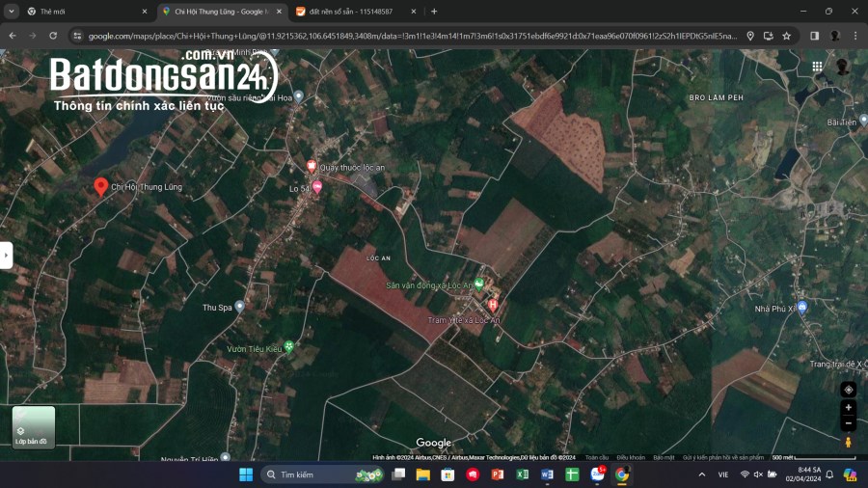Screen dimensions: 868x488
Task: Select the Trạm Y tế xã Lộc An pin
Action: coord(493,305)
